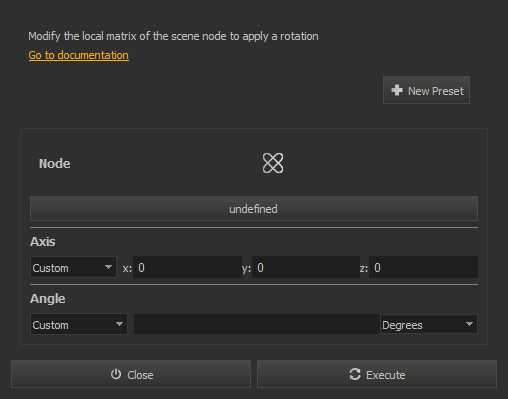The height and width of the screenshot is (399, 508).
Task: Click the node picker icon beside Node
Action: 273,163
